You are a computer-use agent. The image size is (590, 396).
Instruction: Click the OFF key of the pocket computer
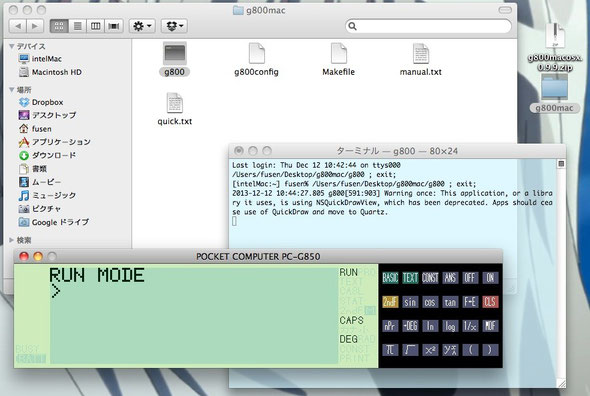470,278
